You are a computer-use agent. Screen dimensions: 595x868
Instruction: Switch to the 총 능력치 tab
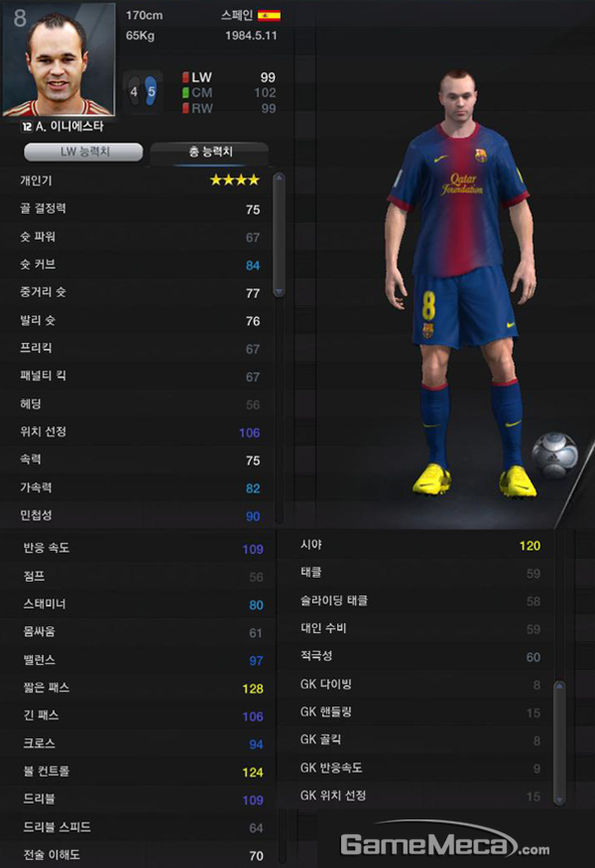[210, 153]
